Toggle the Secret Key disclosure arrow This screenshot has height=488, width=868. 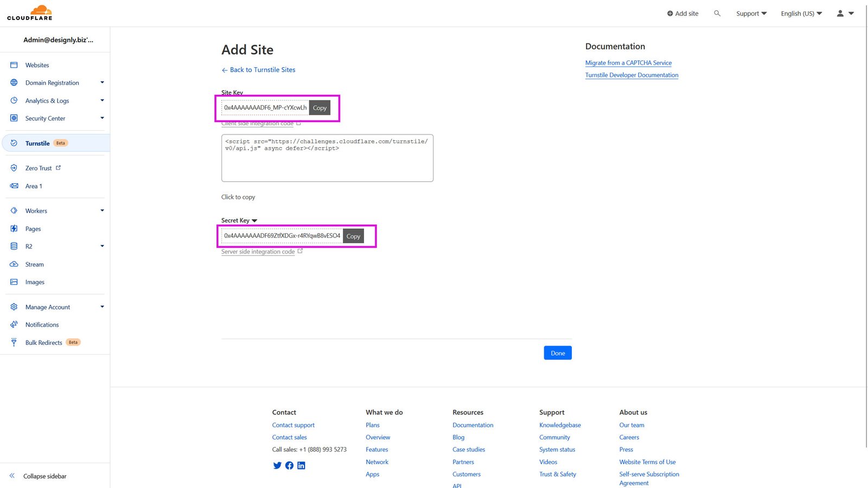click(x=254, y=221)
